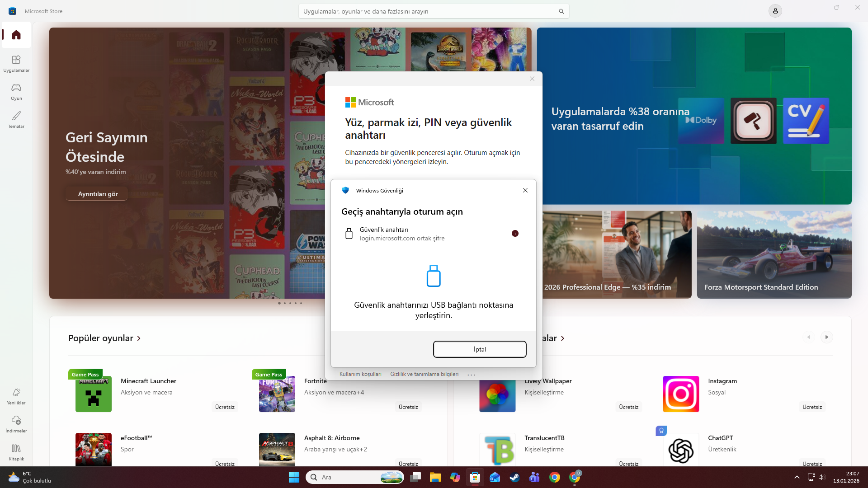Select Güvenlik anahtarı passkey option
Screen dimensions: 868x488
click(434, 234)
